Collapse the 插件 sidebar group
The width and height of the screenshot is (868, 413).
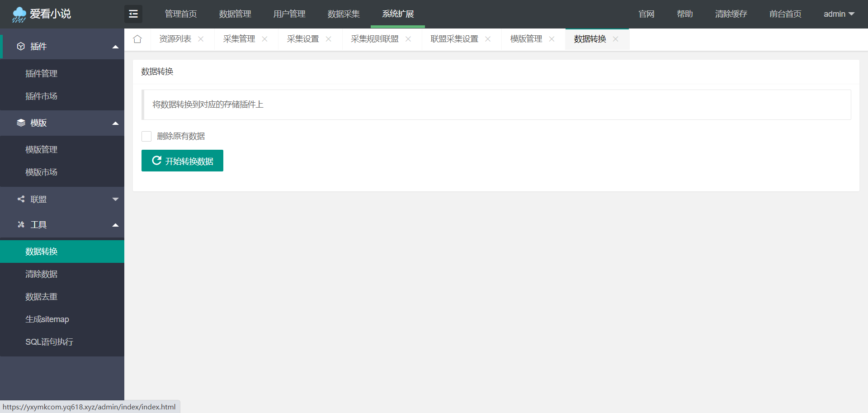tap(62, 47)
